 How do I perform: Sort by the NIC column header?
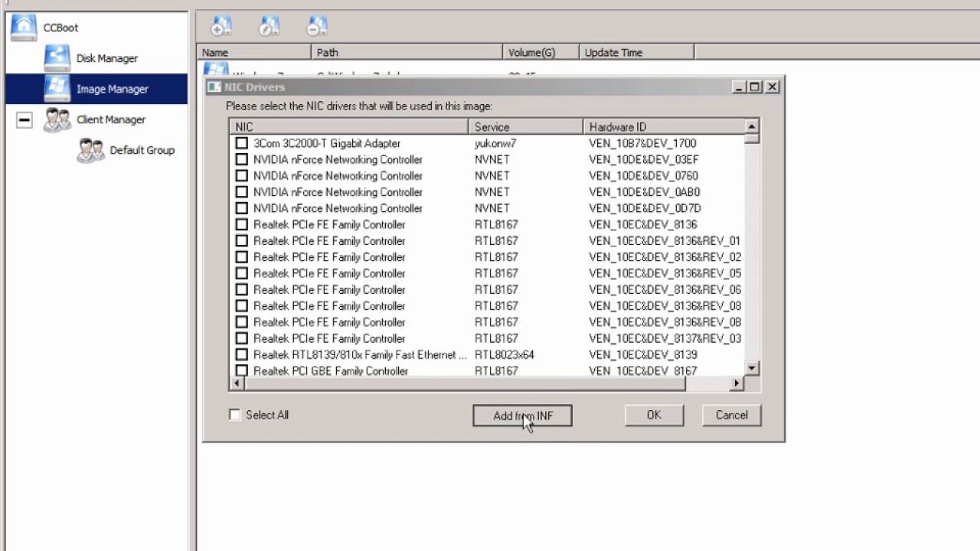(348, 127)
